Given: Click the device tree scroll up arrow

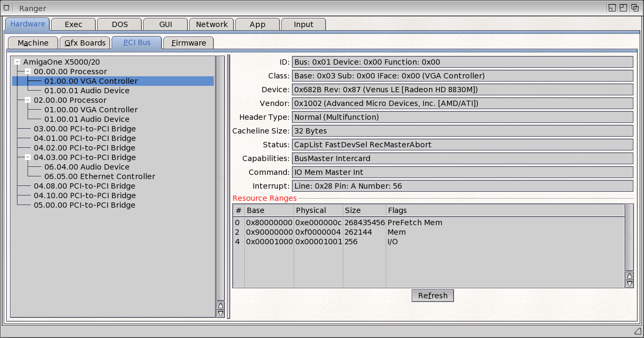Looking at the screenshot, I should point(221,305).
